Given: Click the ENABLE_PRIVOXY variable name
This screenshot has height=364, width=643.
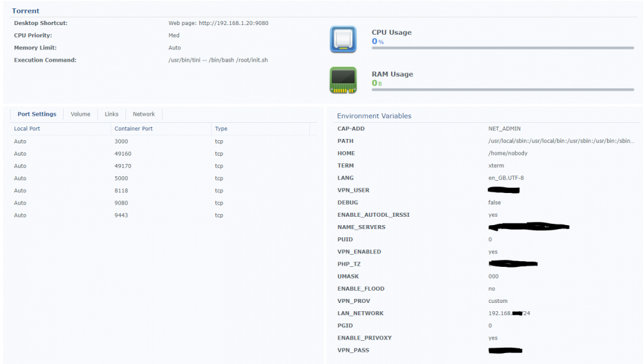Looking at the screenshot, I should pyautogui.click(x=365, y=338).
